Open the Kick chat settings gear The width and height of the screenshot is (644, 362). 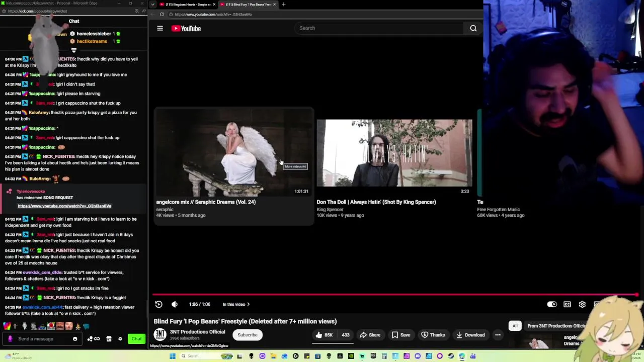pyautogui.click(x=120, y=339)
